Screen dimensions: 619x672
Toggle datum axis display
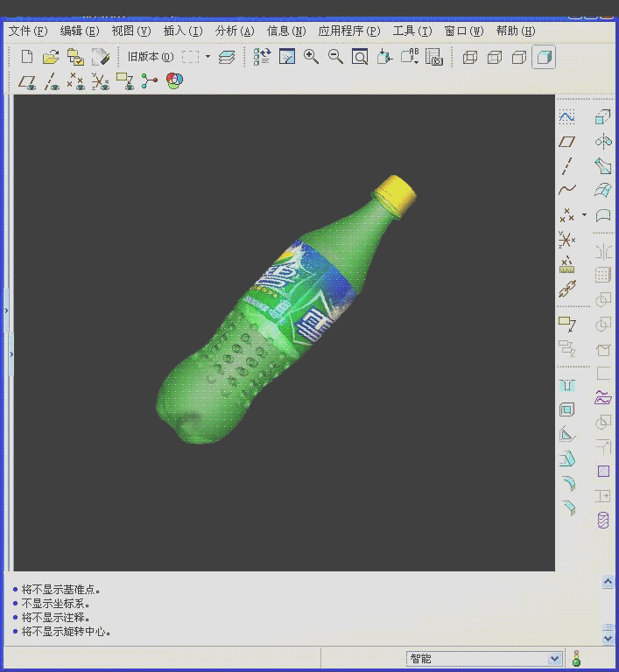point(52,81)
